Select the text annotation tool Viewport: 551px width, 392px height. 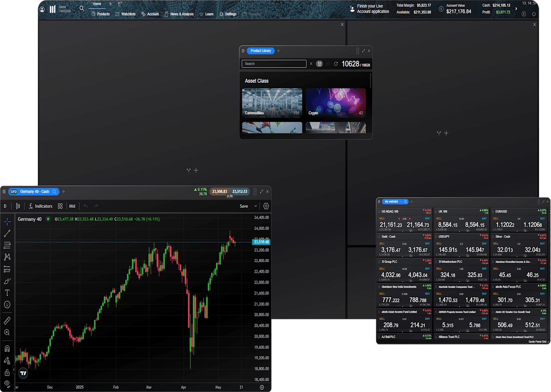pyautogui.click(x=7, y=293)
